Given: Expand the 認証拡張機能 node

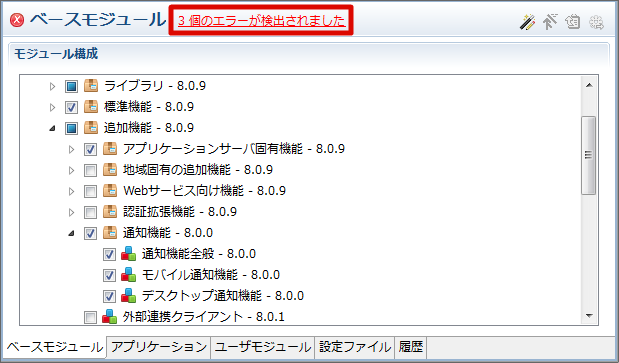Looking at the screenshot, I should (71, 212).
